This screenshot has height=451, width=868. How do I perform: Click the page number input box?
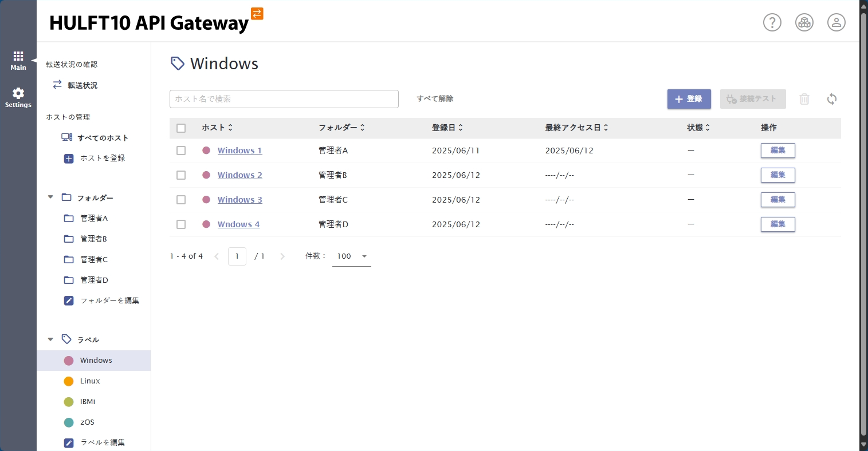coord(237,256)
